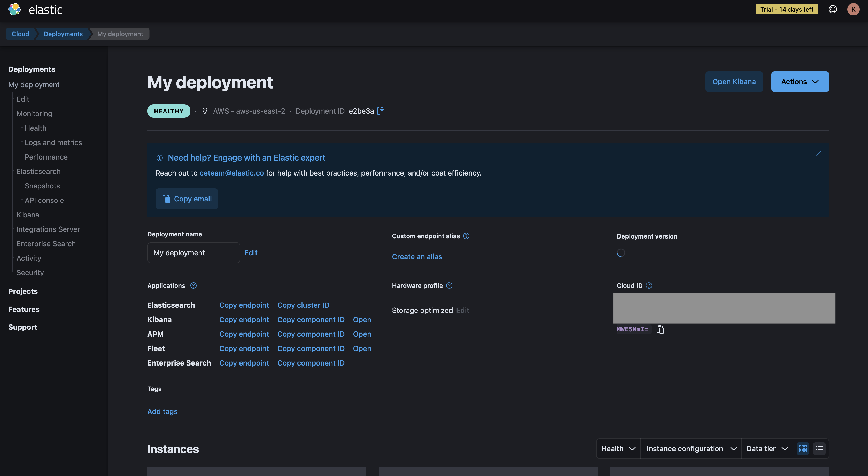
Task: Copy endpoint for Fleet
Action: [x=244, y=349]
